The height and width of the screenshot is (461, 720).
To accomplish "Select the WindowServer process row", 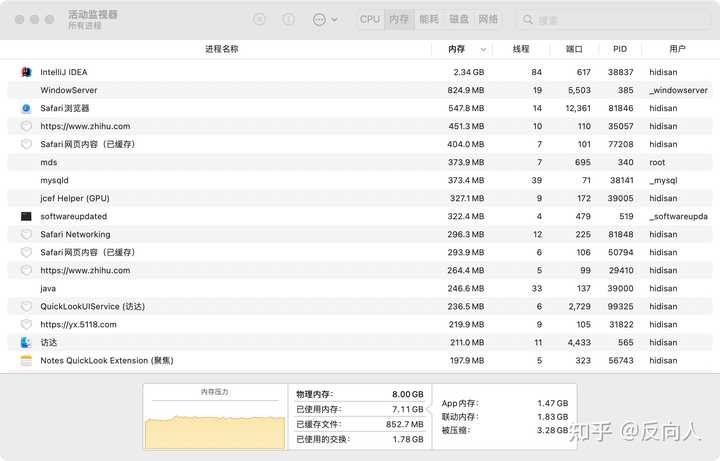I will [x=360, y=90].
